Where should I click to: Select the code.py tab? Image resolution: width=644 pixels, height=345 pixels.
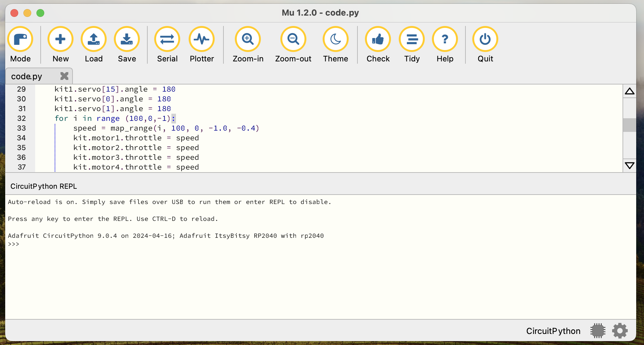(x=27, y=76)
